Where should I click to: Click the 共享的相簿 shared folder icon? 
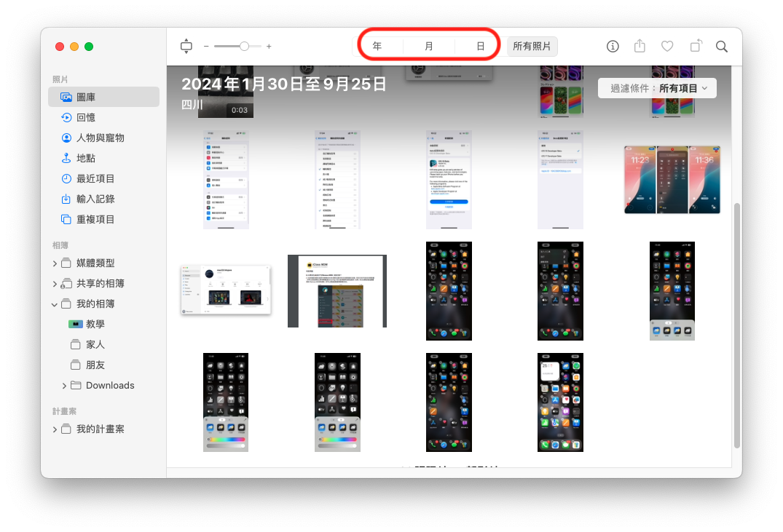(66, 284)
